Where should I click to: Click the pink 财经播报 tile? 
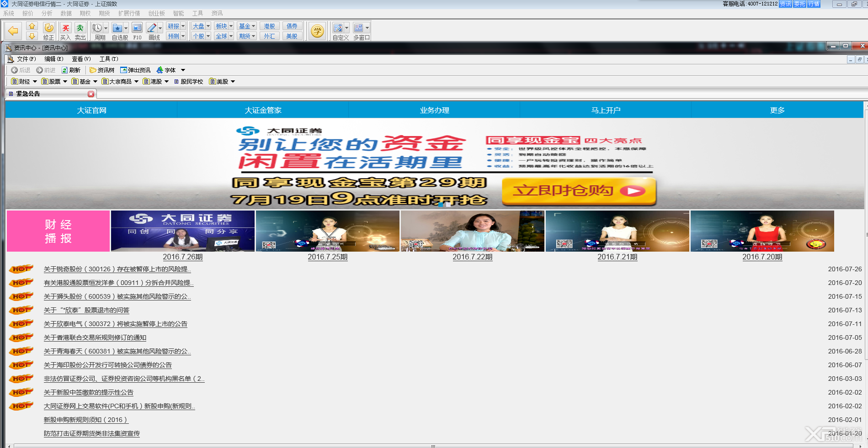click(x=58, y=231)
